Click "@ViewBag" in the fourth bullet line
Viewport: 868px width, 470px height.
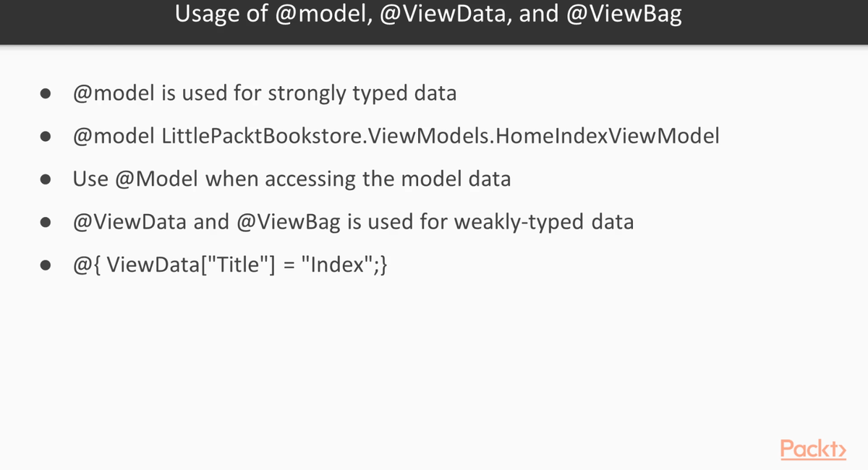[x=289, y=222]
